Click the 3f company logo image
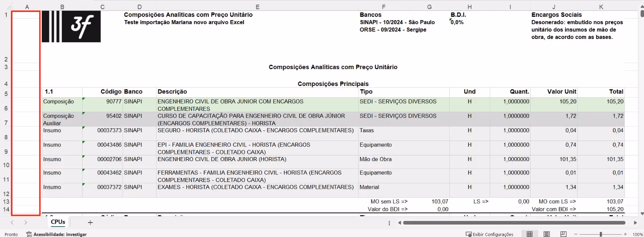 pyautogui.click(x=71, y=27)
